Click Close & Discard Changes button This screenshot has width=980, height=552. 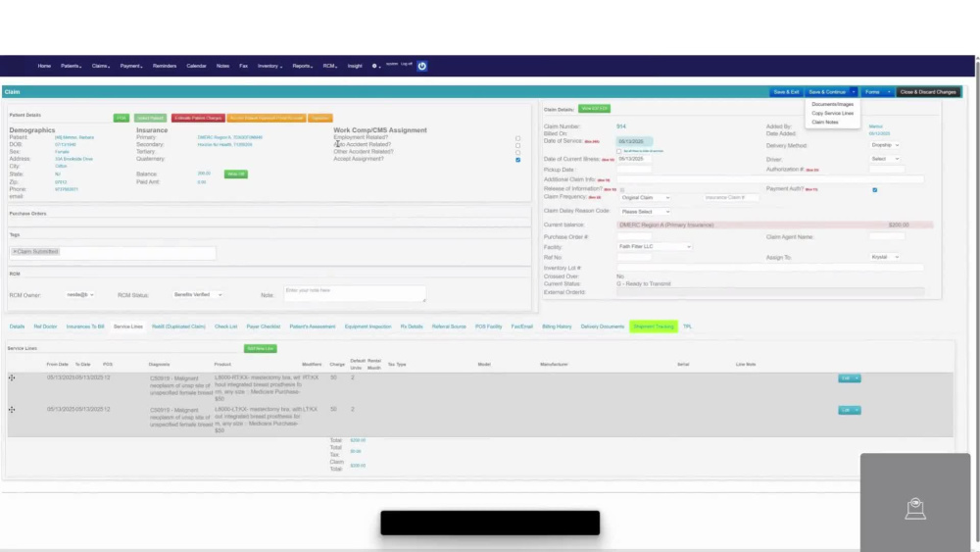point(927,92)
